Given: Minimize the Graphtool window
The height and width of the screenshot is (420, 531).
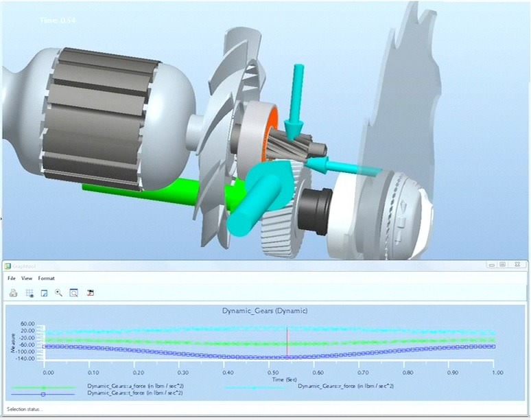Looking at the screenshot, I should point(491,264).
